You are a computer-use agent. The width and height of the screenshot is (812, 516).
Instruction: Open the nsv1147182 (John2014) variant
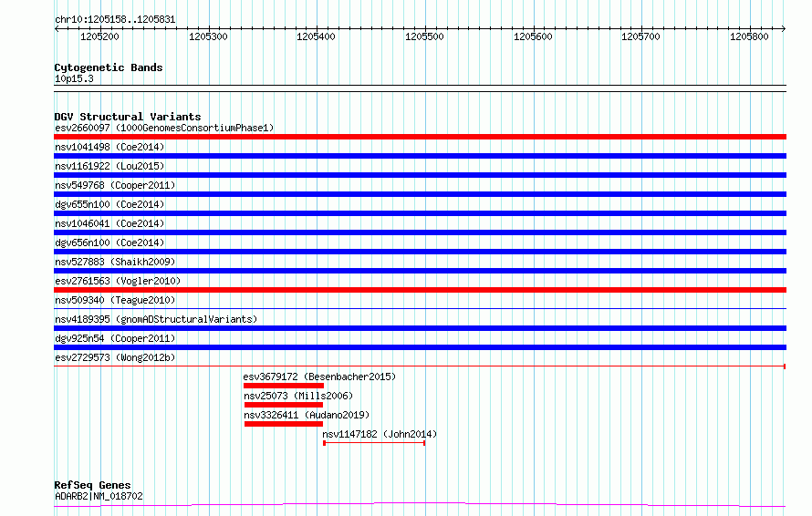pyautogui.click(x=380, y=434)
